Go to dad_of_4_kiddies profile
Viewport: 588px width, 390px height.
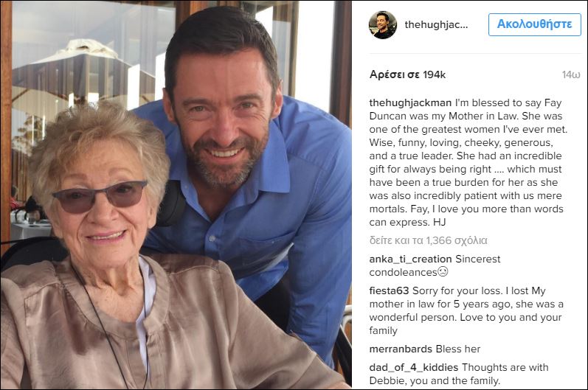click(410, 367)
